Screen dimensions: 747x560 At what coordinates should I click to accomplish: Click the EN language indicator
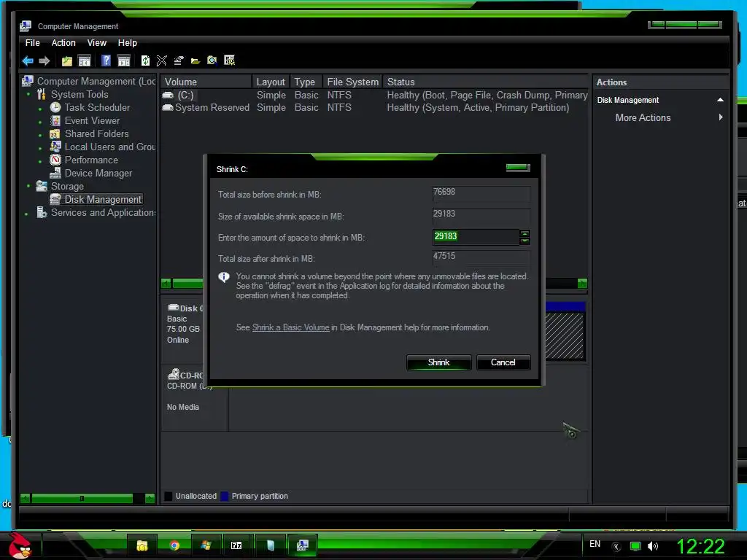pos(595,544)
